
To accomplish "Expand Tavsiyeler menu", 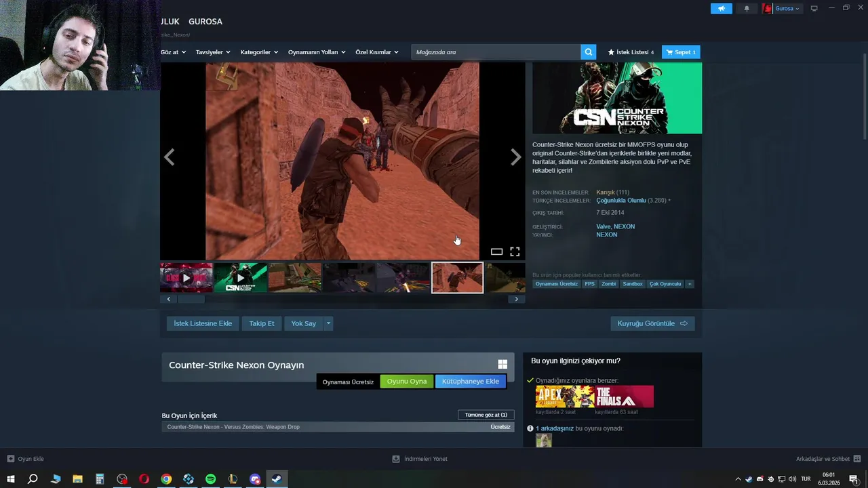I will [213, 52].
